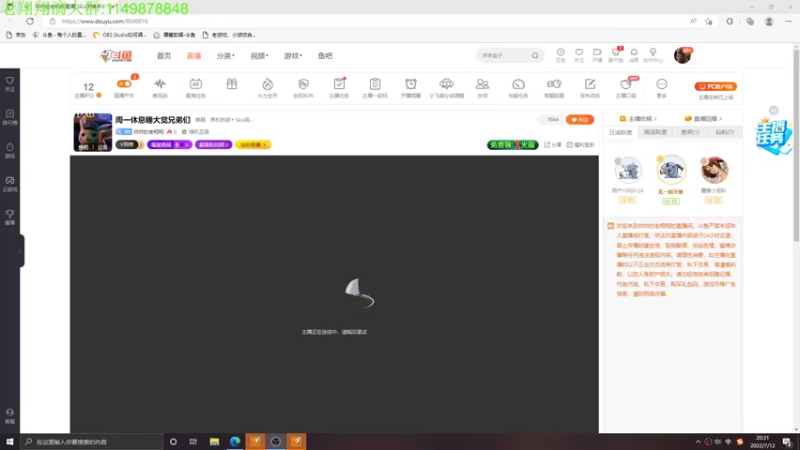Click the Douyu logo
Viewport: 800px width, 450px height.
(x=116, y=56)
